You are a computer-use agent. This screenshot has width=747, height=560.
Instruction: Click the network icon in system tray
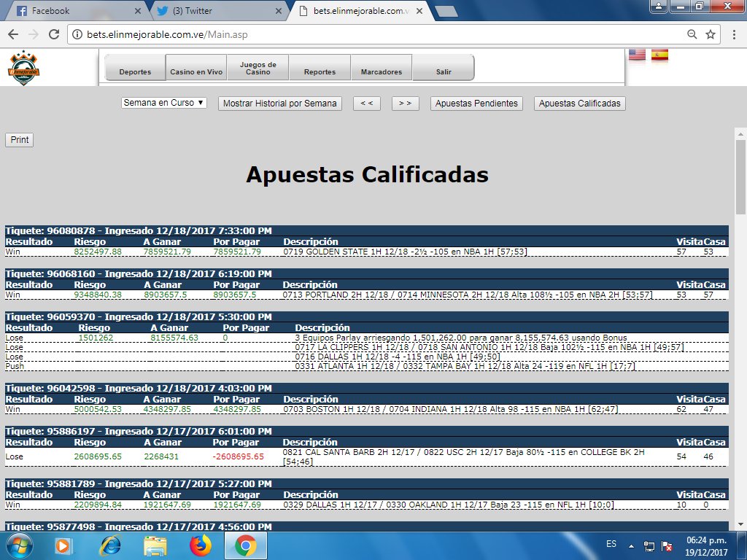649,545
